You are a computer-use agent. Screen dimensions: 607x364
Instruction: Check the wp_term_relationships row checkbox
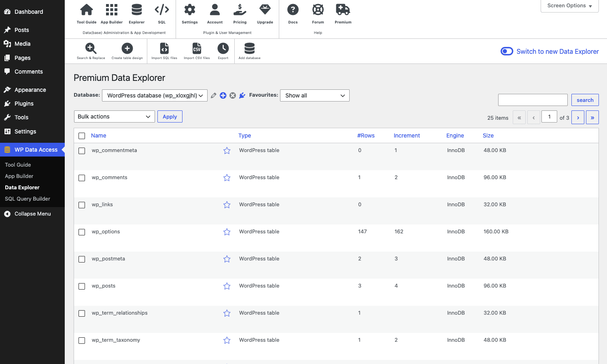(x=82, y=313)
